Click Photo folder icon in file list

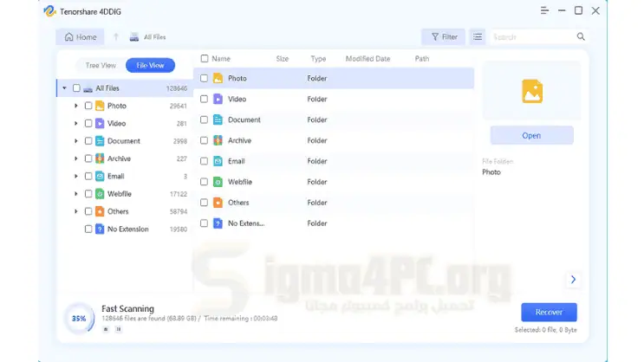point(218,79)
